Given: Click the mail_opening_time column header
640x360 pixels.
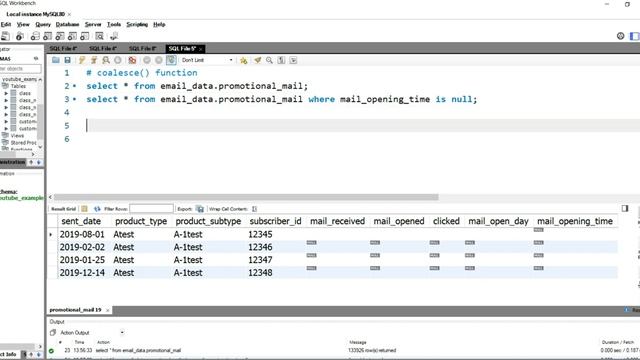Looking at the screenshot, I should [575, 221].
